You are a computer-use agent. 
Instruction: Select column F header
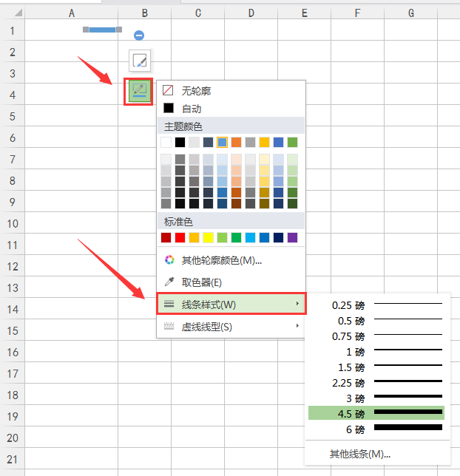357,13
